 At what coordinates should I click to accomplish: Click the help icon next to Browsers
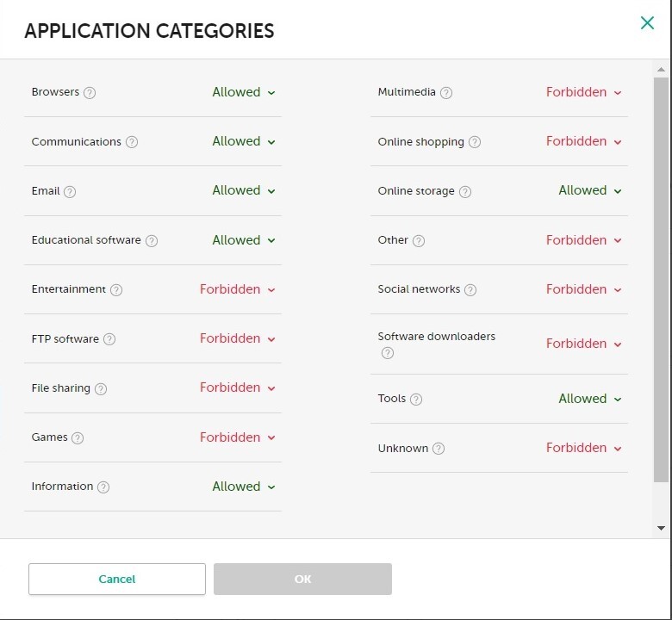tap(90, 93)
